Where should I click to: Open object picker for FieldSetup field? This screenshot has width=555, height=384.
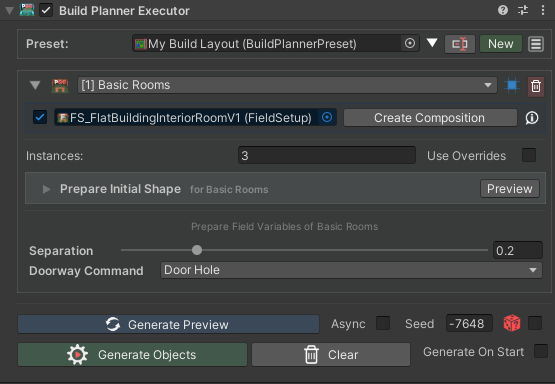point(327,117)
